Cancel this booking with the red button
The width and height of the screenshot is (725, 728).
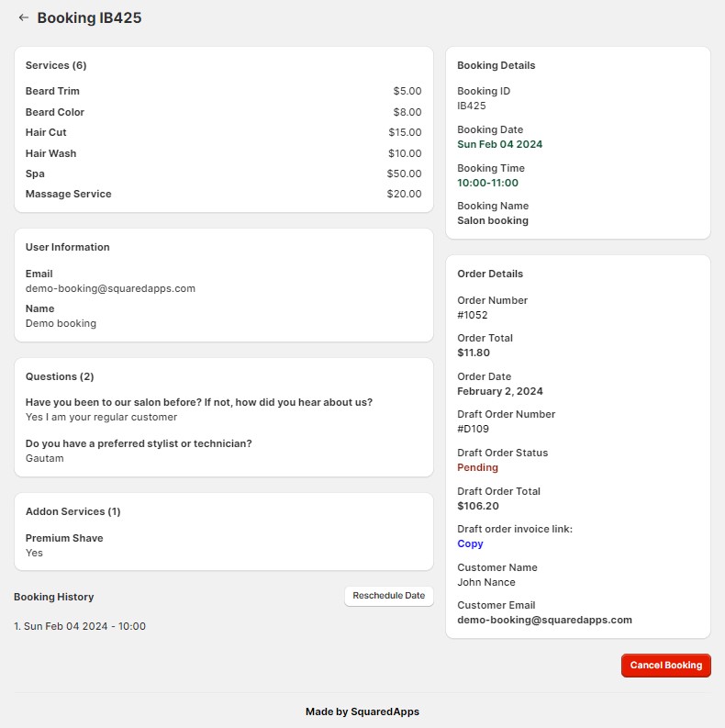click(665, 666)
